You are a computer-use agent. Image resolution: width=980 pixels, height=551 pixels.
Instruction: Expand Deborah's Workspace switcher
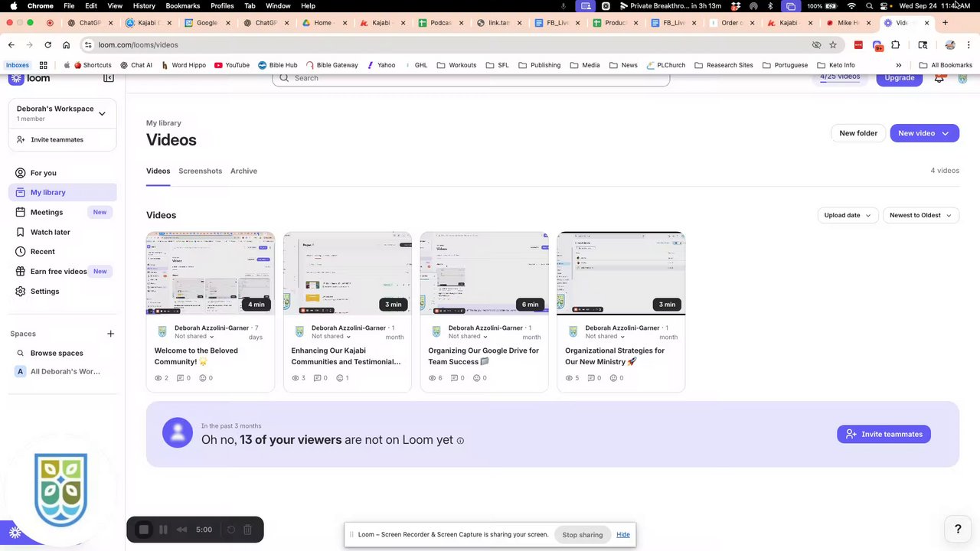click(x=102, y=113)
